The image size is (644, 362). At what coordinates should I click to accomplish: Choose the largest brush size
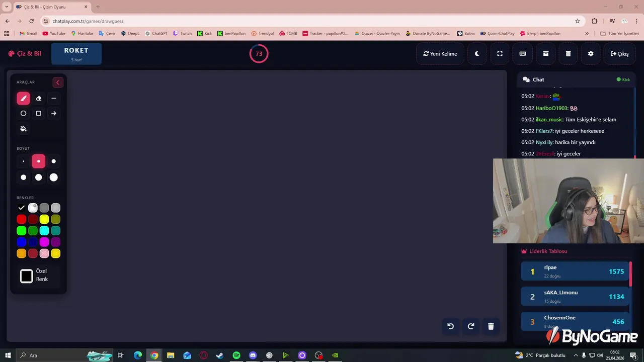[54, 177]
